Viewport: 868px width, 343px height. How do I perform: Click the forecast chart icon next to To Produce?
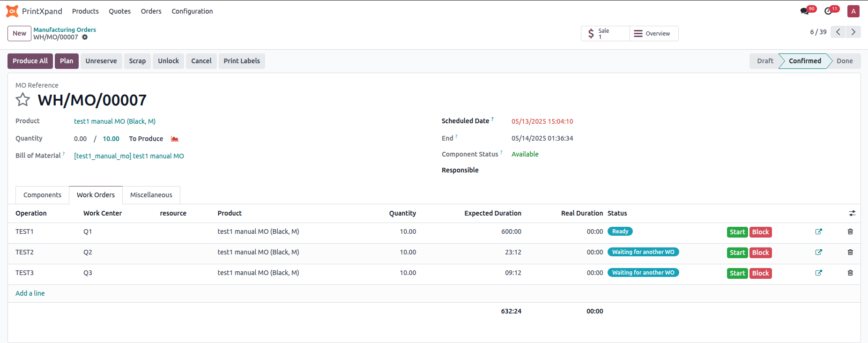175,139
